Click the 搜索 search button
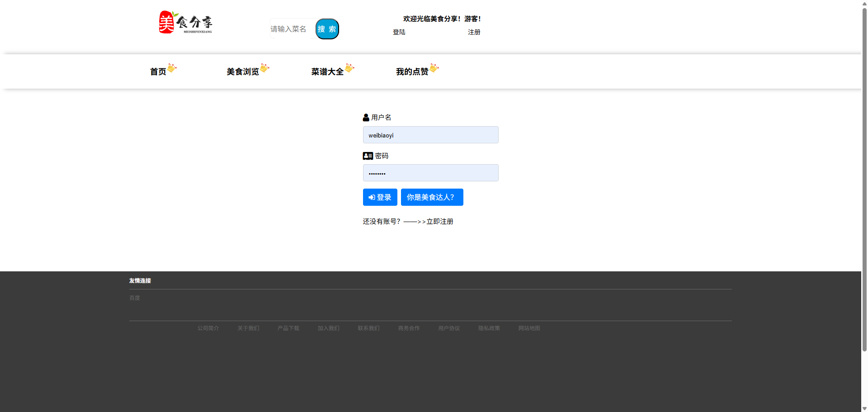The height and width of the screenshot is (412, 868). (x=327, y=29)
